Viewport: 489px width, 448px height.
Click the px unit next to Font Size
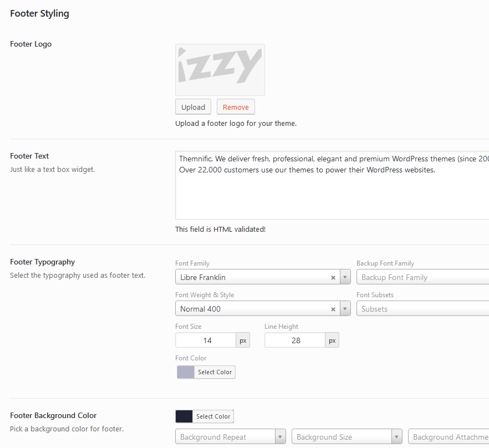(243, 340)
